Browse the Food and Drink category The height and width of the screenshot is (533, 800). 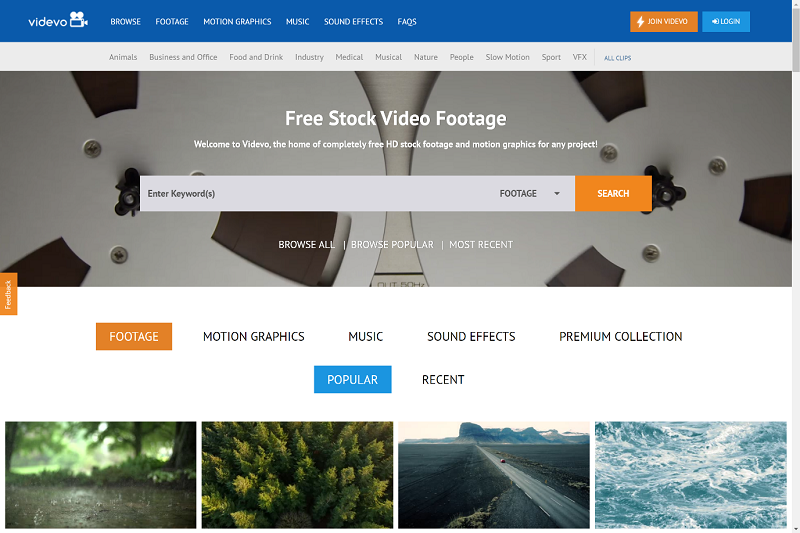coord(256,57)
